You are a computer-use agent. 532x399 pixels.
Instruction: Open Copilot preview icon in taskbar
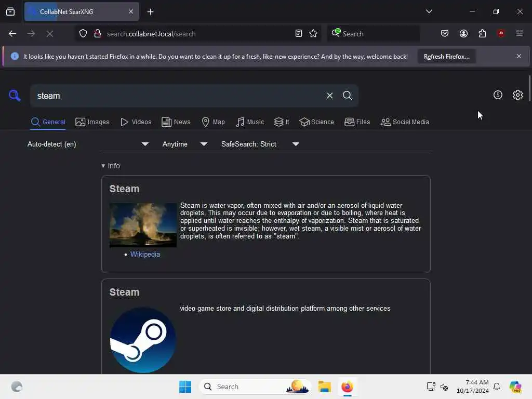coord(515,387)
